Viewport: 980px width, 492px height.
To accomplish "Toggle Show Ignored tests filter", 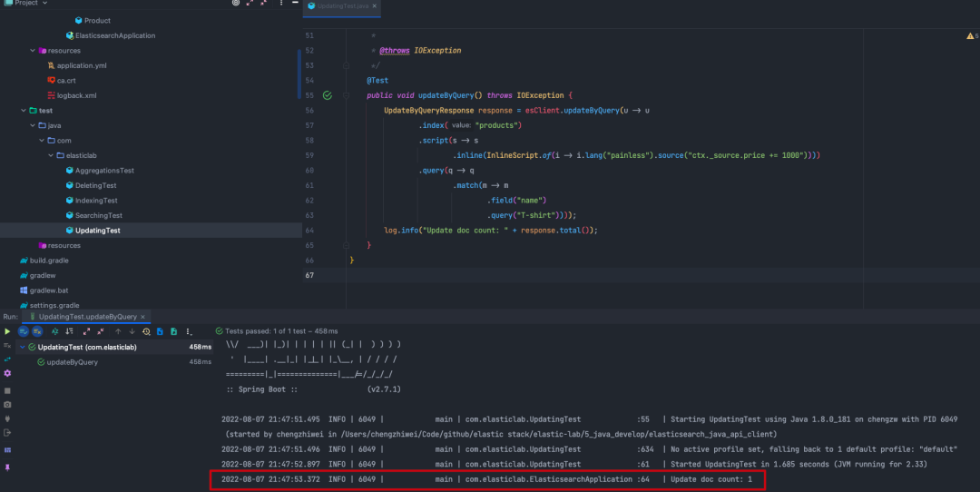I will coord(37,331).
